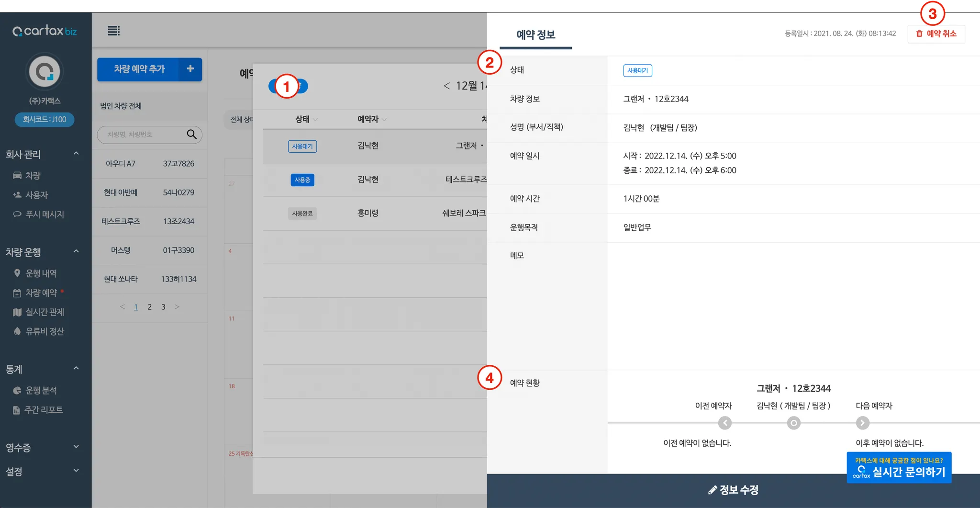Click the 그랜저 · 12호2344 vehicle info value

656,99
